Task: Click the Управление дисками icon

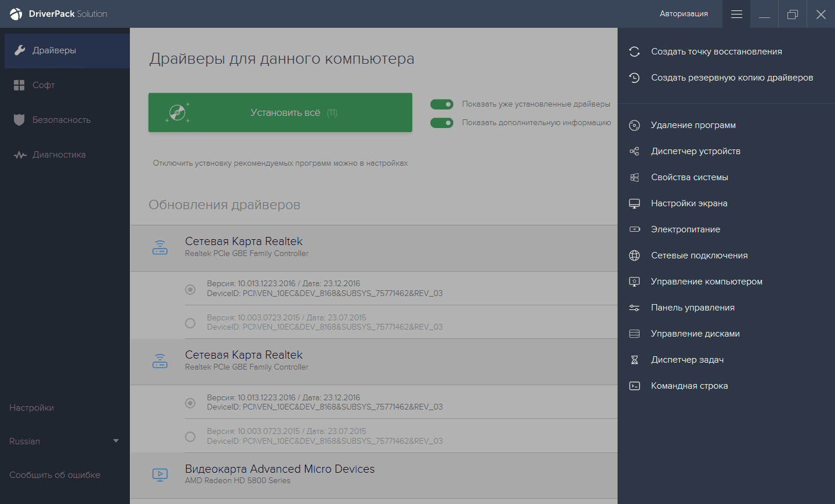Action: [634, 334]
